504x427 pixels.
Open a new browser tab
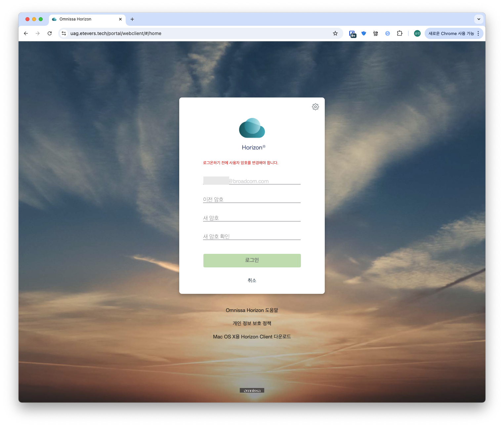pyautogui.click(x=132, y=19)
